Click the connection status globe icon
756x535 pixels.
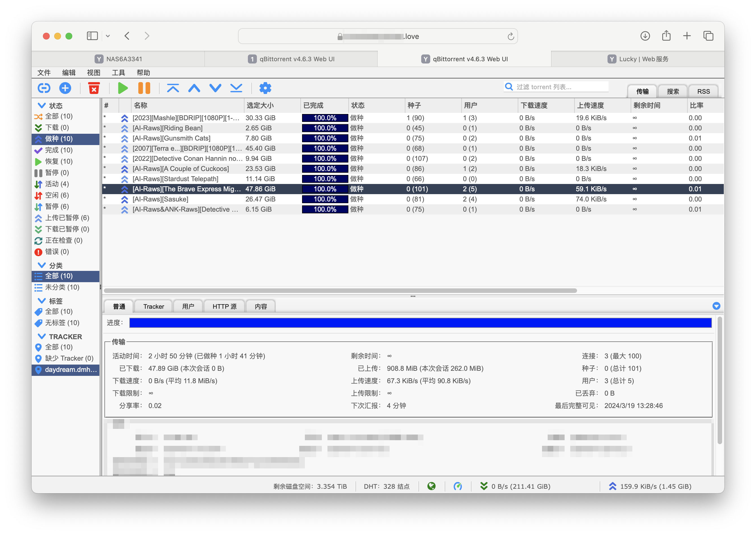431,486
